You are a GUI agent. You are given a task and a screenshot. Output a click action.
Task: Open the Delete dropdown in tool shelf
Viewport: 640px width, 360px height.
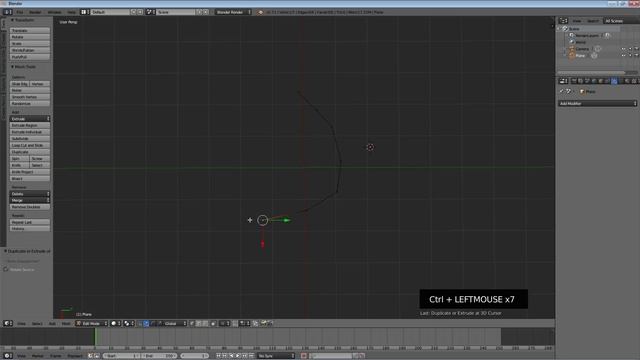30,194
